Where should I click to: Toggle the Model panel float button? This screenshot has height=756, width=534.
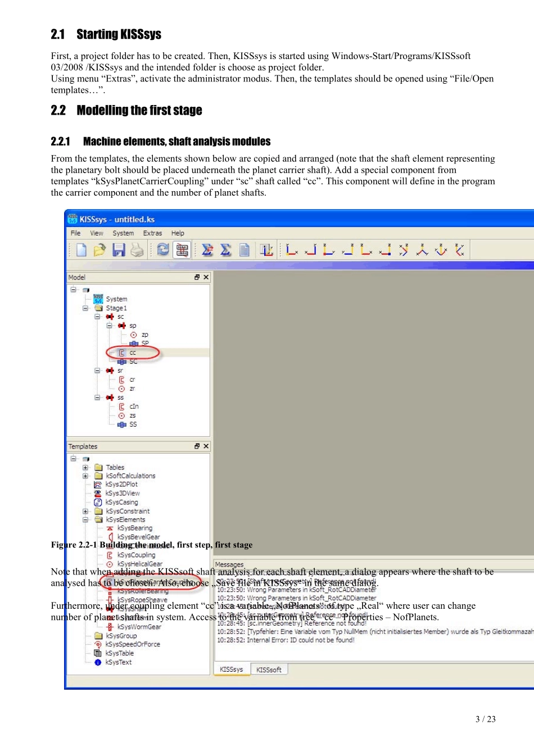pos(197,277)
